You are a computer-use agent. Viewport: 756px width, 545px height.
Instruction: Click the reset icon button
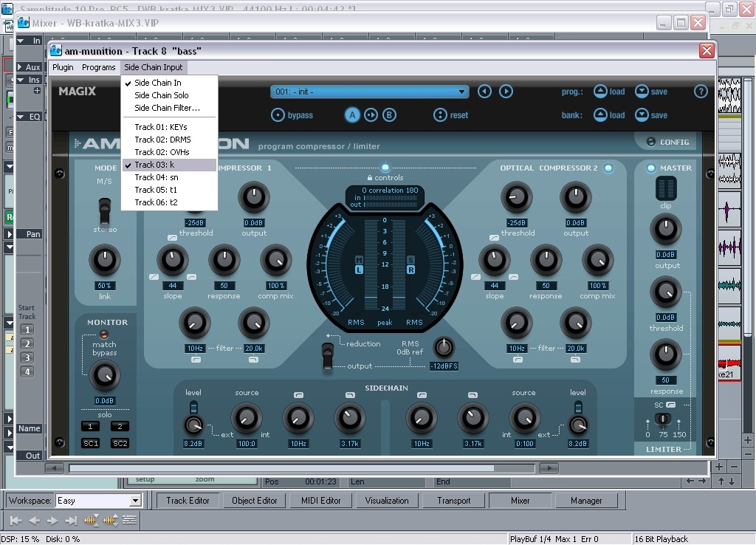440,115
